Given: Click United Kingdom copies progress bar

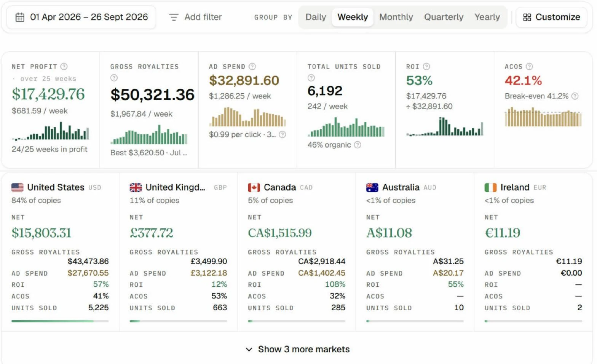Looking at the screenshot, I should pos(178,321).
